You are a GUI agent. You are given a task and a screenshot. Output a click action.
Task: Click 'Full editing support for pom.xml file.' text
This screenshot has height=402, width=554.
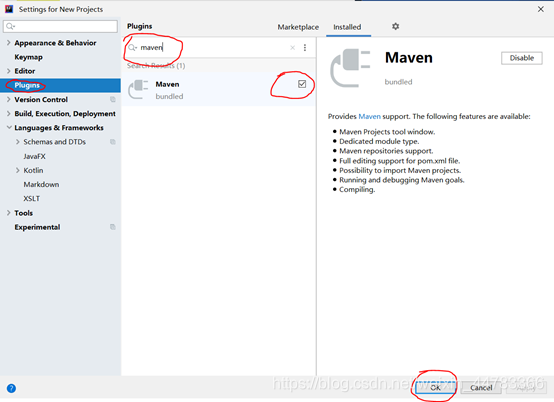pos(399,161)
